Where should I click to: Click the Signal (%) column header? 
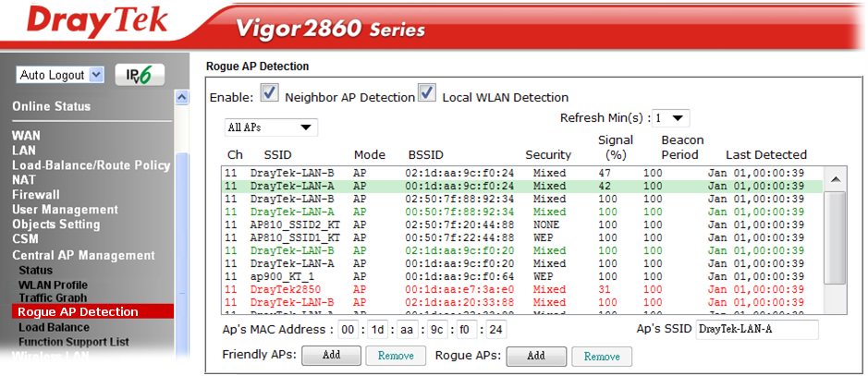(616, 148)
